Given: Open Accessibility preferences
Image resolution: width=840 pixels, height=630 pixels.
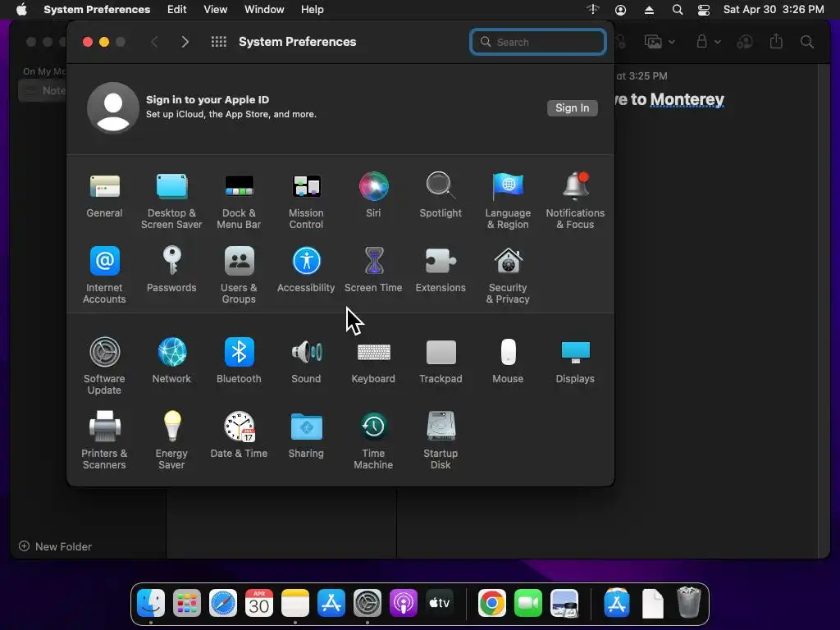Looking at the screenshot, I should click(306, 270).
